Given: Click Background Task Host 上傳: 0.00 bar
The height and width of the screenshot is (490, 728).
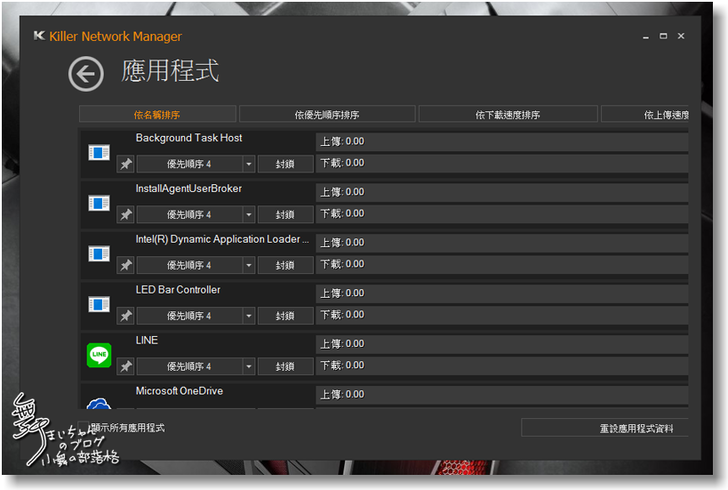Looking at the screenshot, I should (502, 141).
